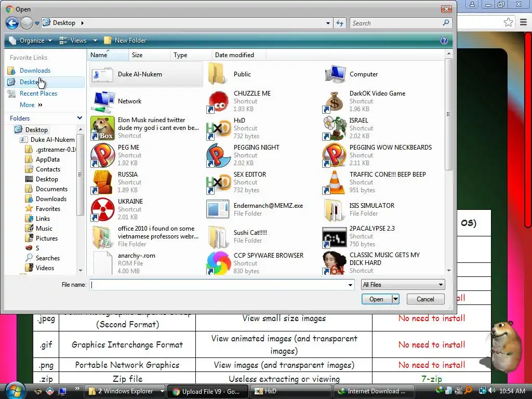The height and width of the screenshot is (399, 532).
Task: Select the UKRAINE radiation shortcut icon
Action: pyautogui.click(x=102, y=209)
